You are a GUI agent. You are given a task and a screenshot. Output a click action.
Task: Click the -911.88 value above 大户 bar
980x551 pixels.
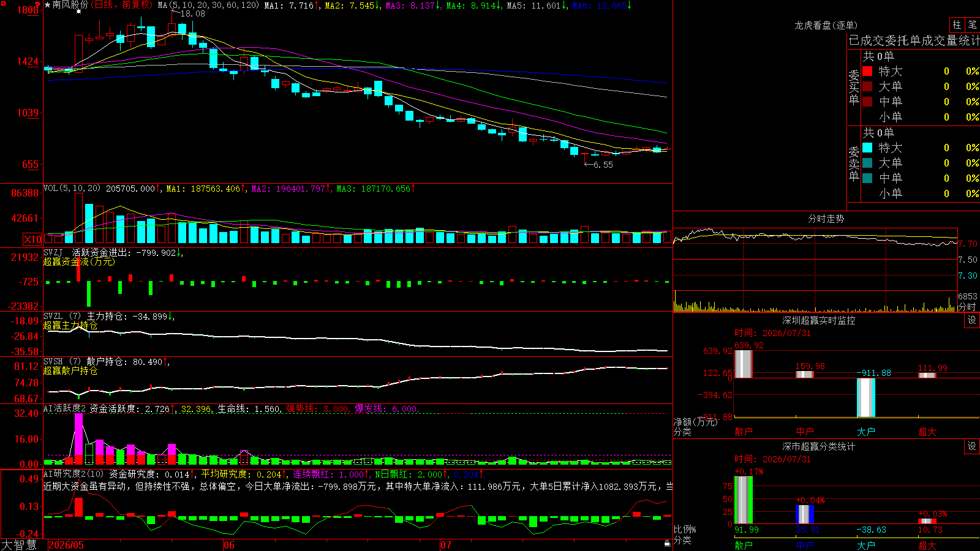tap(874, 373)
